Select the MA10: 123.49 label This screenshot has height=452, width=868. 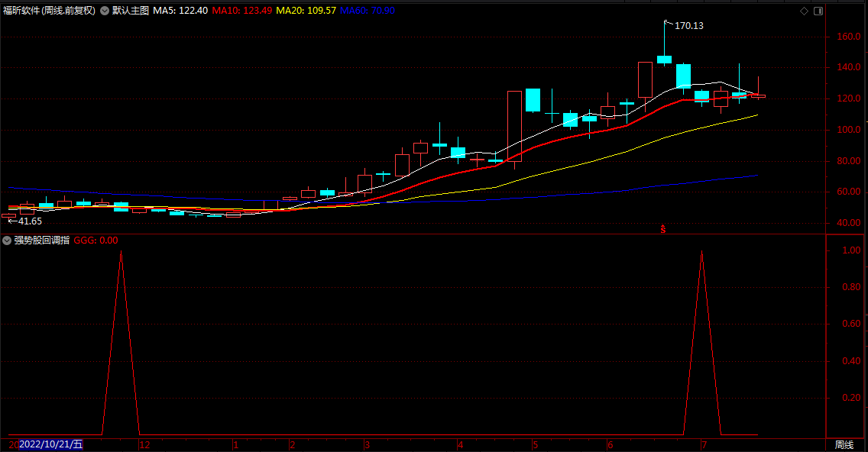pos(242,11)
